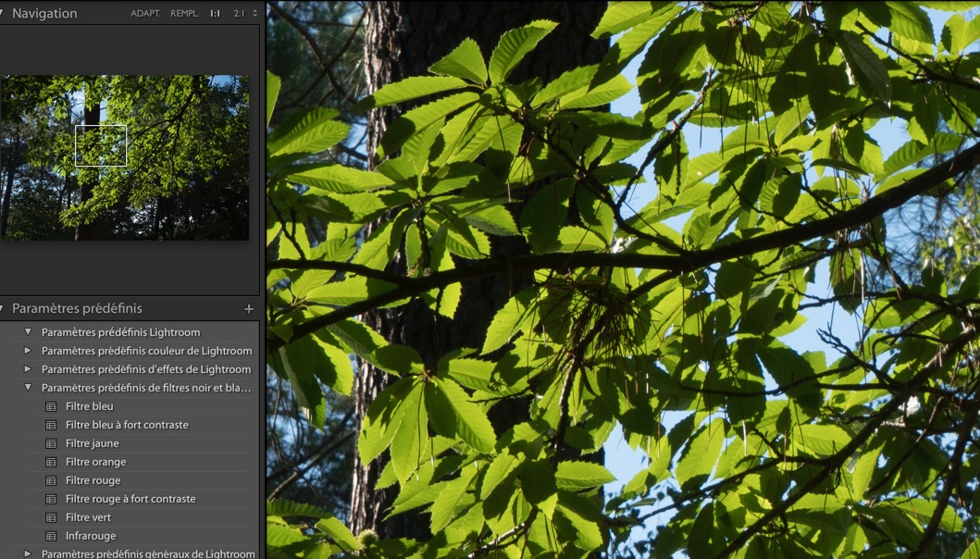
Task: Apply the 'Filtre vert' preset
Action: coord(88,517)
